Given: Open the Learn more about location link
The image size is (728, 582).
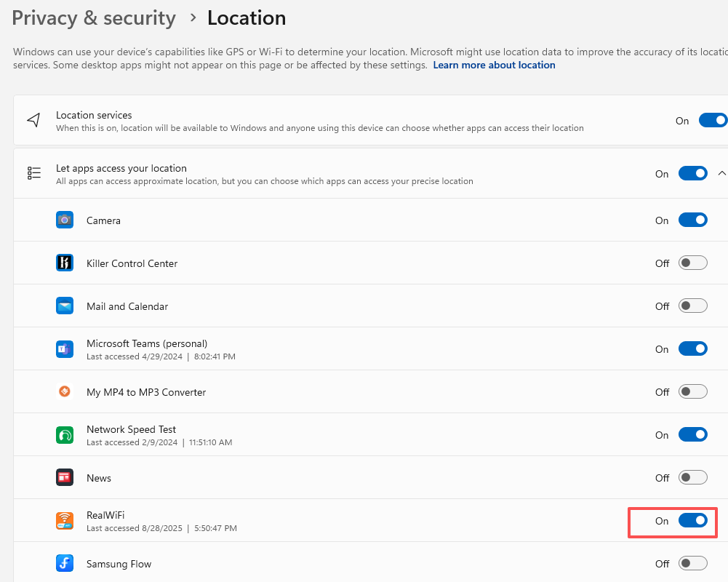Looking at the screenshot, I should click(x=494, y=65).
